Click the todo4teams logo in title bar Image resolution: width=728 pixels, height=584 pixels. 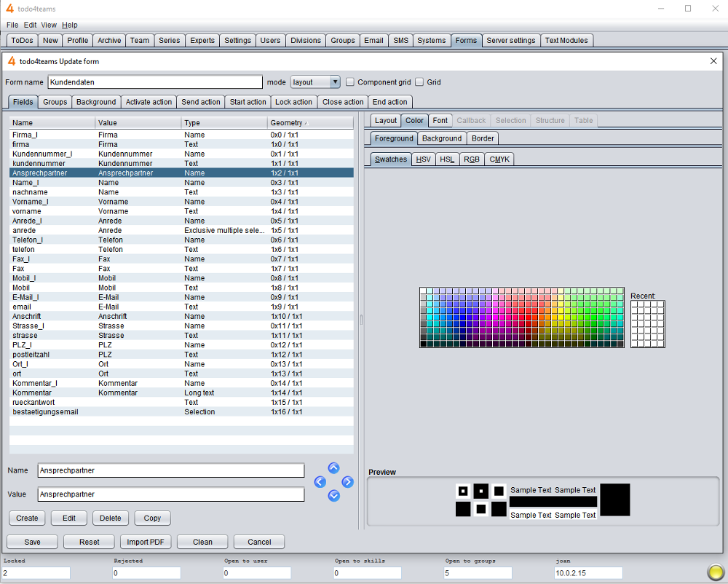pyautogui.click(x=9, y=8)
